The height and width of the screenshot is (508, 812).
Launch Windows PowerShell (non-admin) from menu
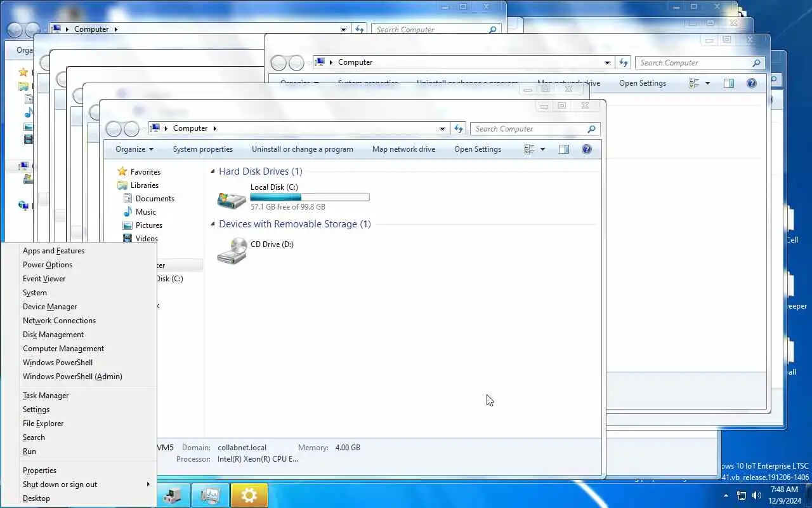click(x=79, y=363)
